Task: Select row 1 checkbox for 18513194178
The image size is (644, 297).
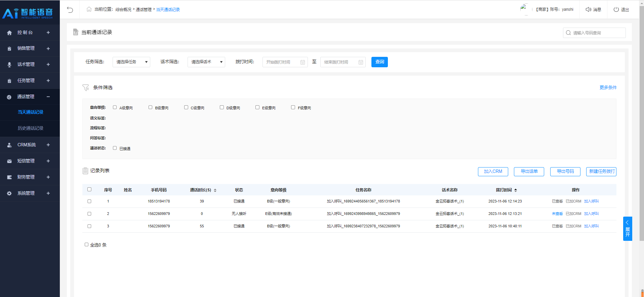Action: (x=89, y=201)
